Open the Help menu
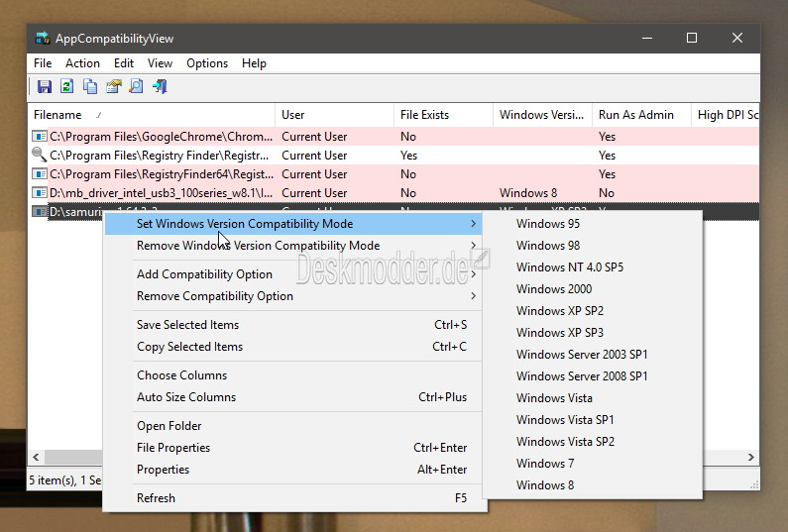788x532 pixels. coord(254,63)
